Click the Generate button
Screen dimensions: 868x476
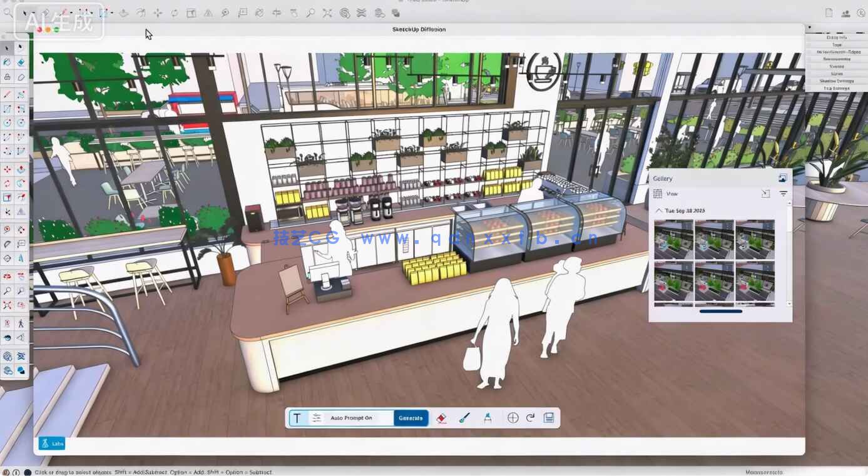[411, 417]
